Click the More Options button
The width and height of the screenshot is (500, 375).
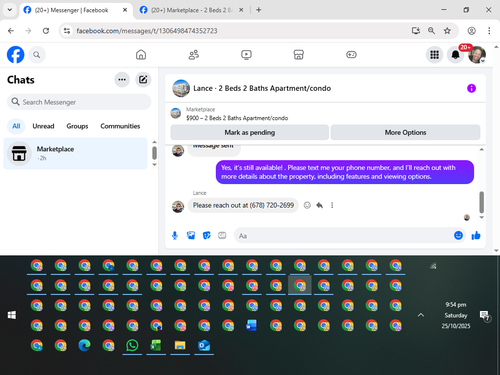coord(405,133)
